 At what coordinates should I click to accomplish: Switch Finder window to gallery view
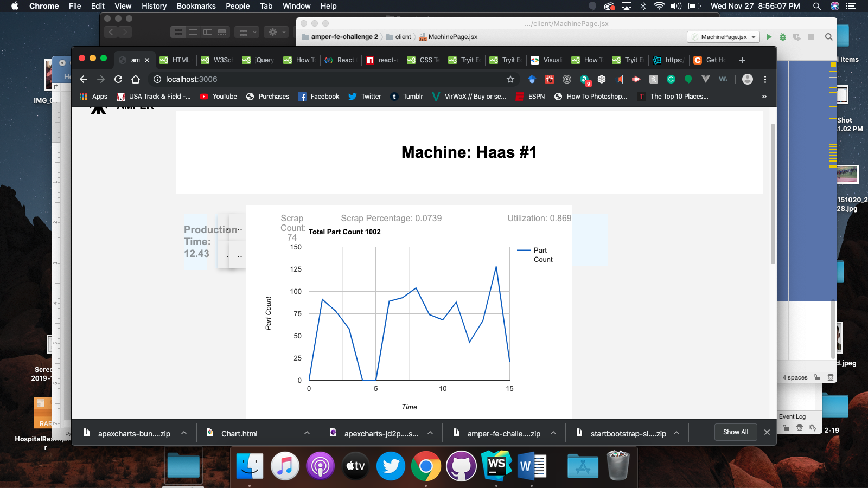[222, 32]
